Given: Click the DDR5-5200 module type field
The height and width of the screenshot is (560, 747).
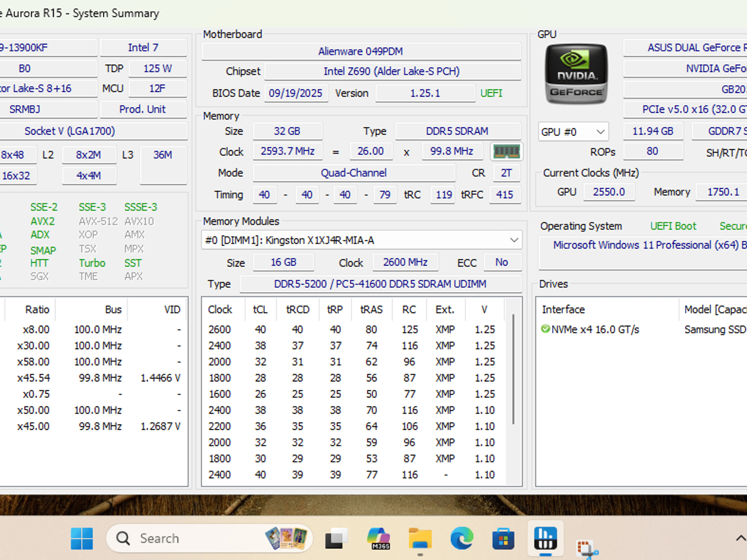Looking at the screenshot, I should [x=380, y=284].
